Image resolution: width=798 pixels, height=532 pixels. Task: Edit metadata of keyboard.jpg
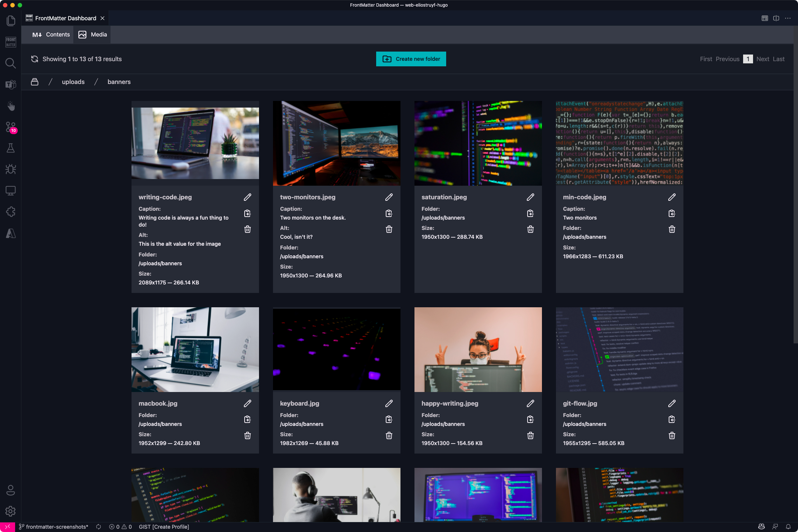389,403
